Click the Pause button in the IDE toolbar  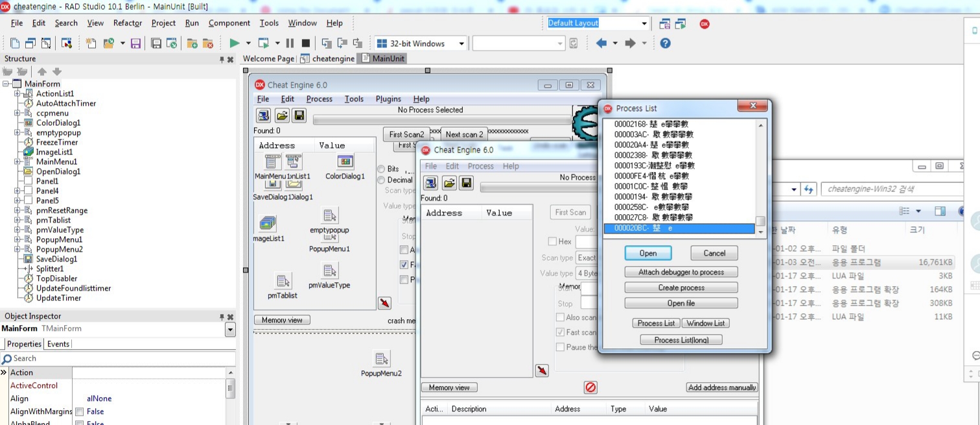(289, 43)
